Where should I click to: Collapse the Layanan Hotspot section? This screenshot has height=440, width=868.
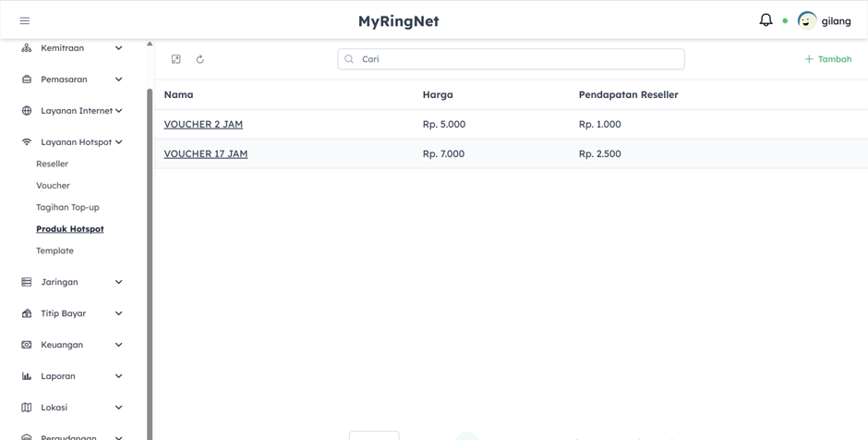coord(118,142)
